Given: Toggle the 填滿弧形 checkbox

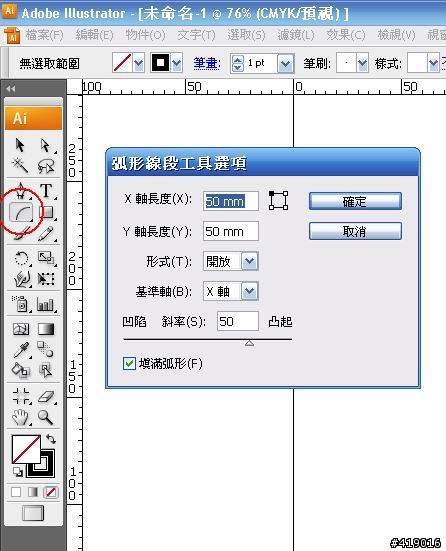Looking at the screenshot, I should click(x=129, y=363).
